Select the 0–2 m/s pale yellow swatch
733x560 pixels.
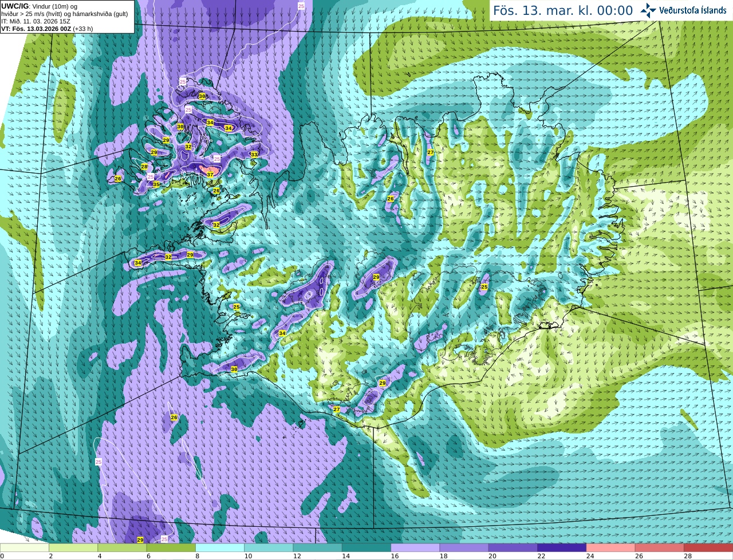click(x=25, y=547)
